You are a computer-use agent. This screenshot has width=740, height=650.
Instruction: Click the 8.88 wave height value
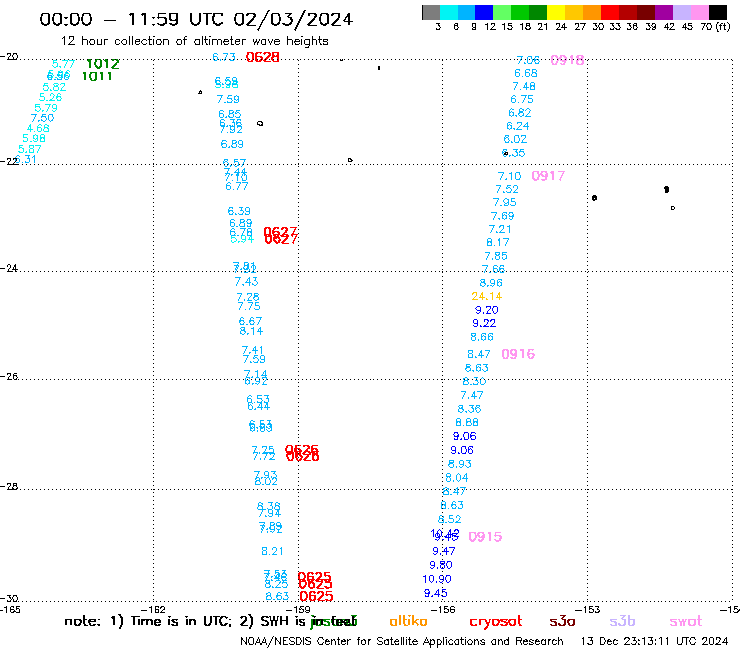[x=467, y=422]
